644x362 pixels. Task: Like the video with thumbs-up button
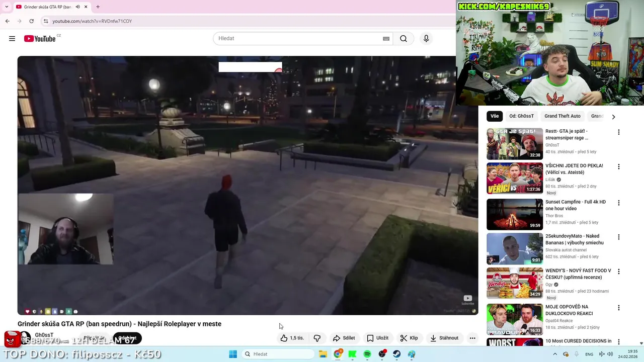pos(292,338)
